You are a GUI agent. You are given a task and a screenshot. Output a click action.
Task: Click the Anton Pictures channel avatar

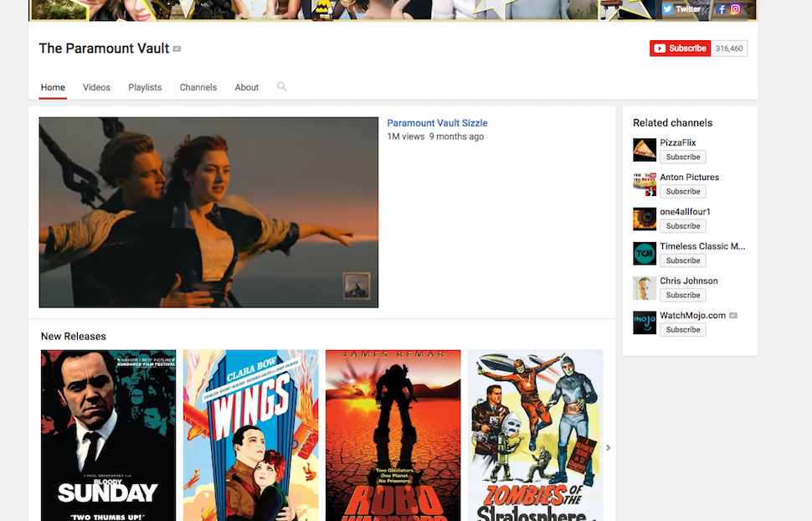click(x=645, y=184)
